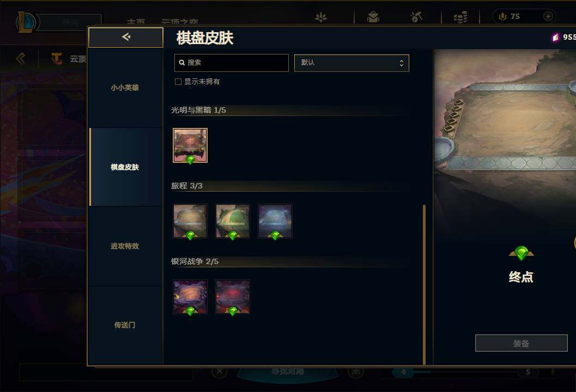
Task: Add RP with the plus icon
Action: point(548,16)
